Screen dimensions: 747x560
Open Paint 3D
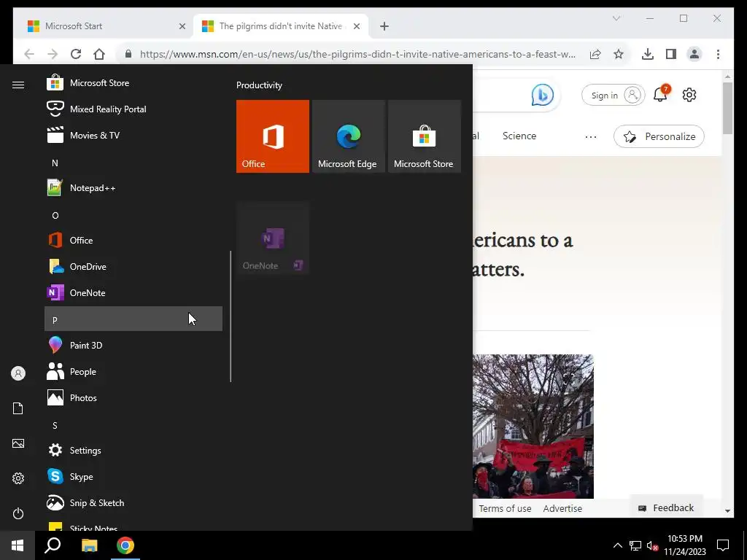133,345
